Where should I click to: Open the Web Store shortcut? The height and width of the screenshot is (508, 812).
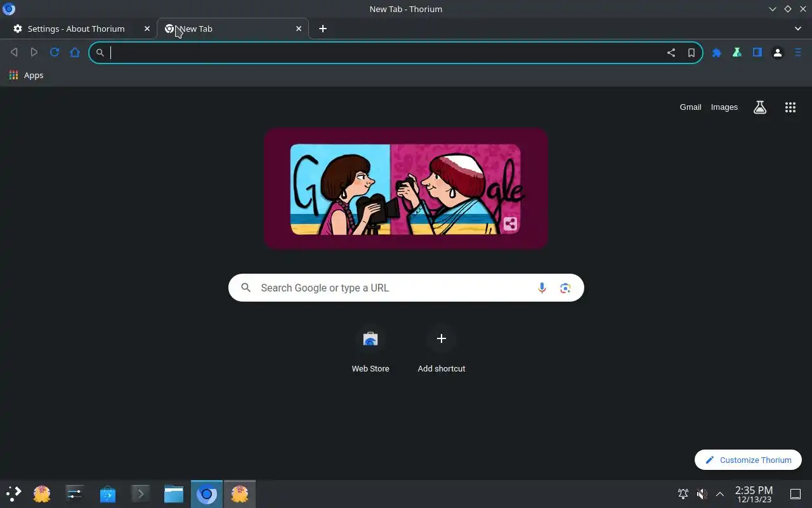(x=370, y=350)
